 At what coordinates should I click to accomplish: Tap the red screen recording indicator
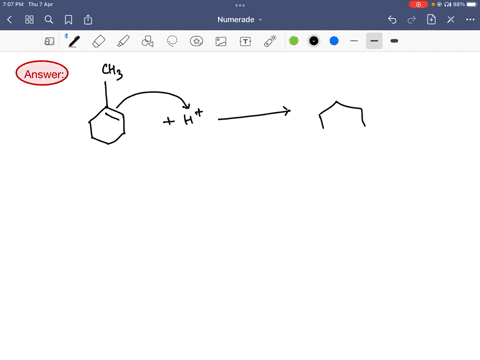point(418,4)
